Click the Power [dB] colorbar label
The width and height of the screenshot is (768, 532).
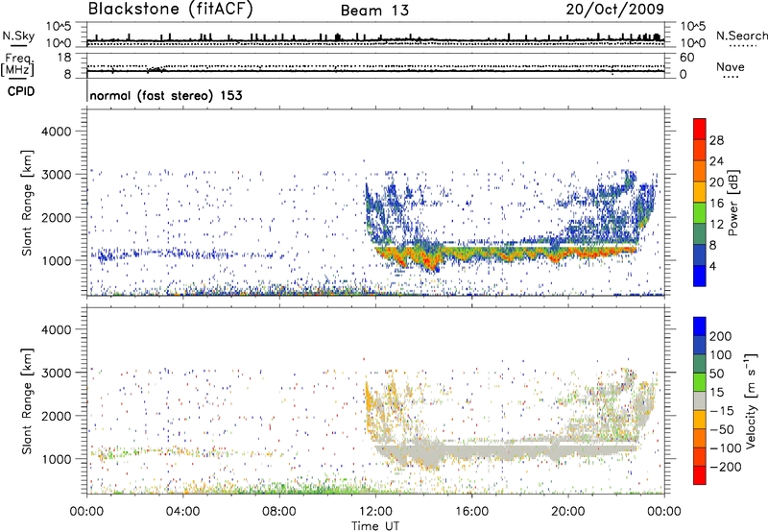point(733,203)
